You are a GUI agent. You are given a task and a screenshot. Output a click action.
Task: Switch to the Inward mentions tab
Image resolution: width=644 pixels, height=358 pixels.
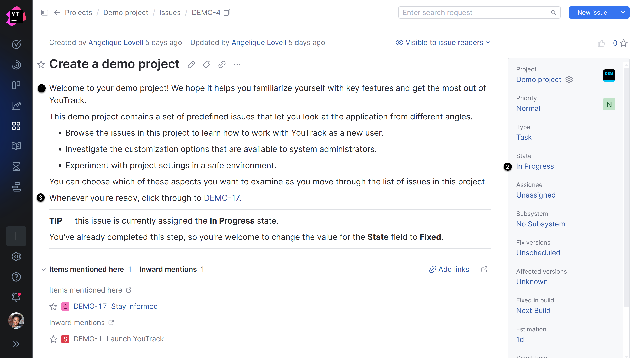[x=168, y=269]
